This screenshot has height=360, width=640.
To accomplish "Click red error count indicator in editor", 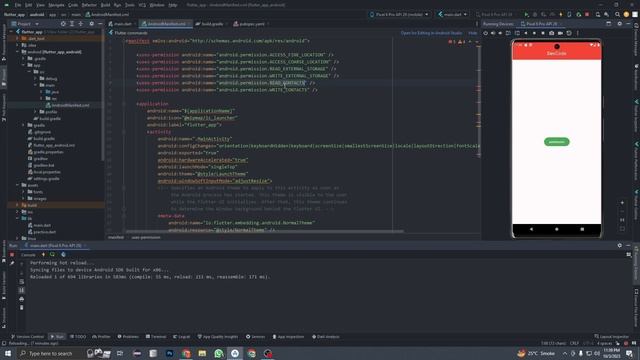I will (452, 42).
